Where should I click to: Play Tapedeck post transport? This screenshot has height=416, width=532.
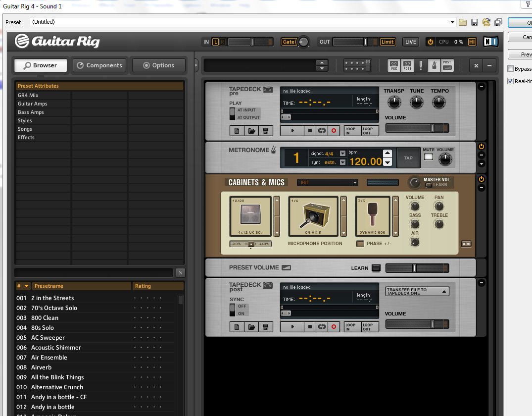tap(292, 327)
